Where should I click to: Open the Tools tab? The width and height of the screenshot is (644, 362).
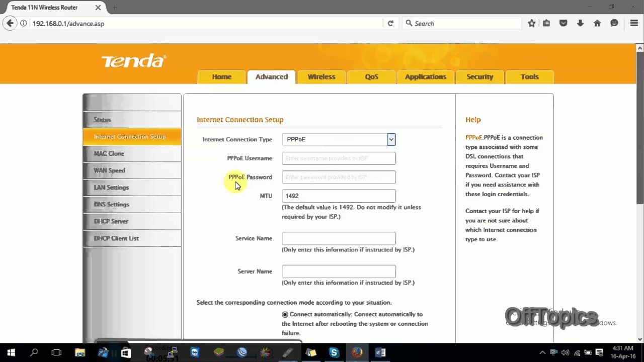click(530, 77)
